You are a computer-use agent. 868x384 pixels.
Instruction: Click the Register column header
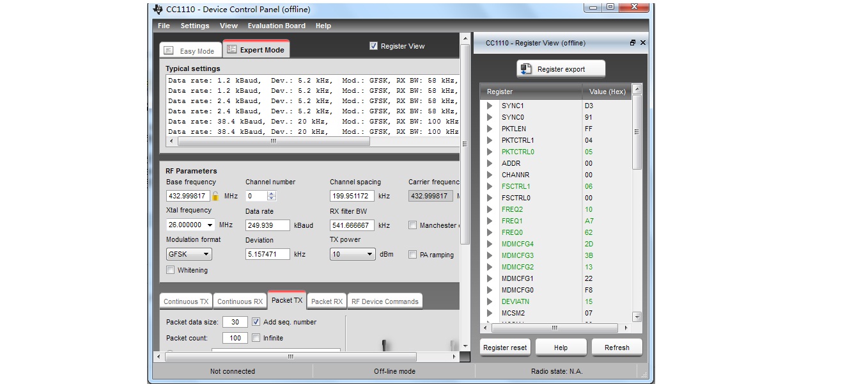(531, 92)
